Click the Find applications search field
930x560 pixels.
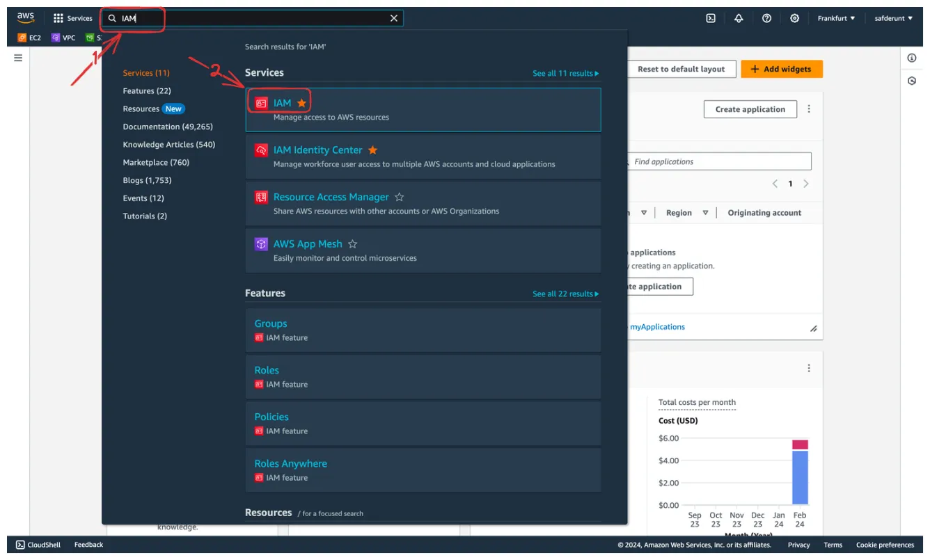click(x=718, y=161)
